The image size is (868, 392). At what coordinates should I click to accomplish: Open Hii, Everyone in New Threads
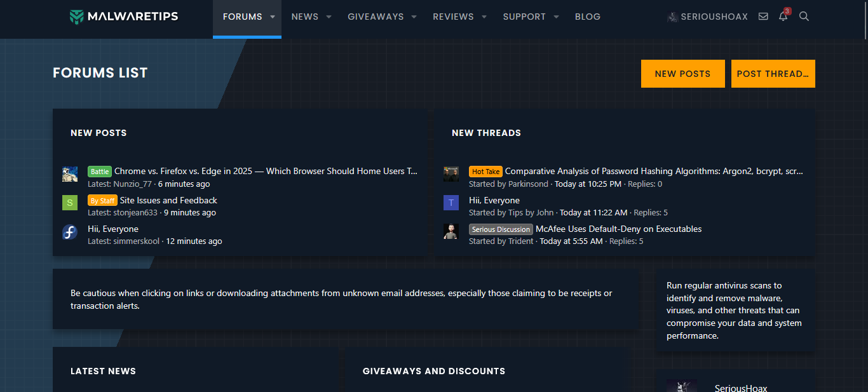494,200
